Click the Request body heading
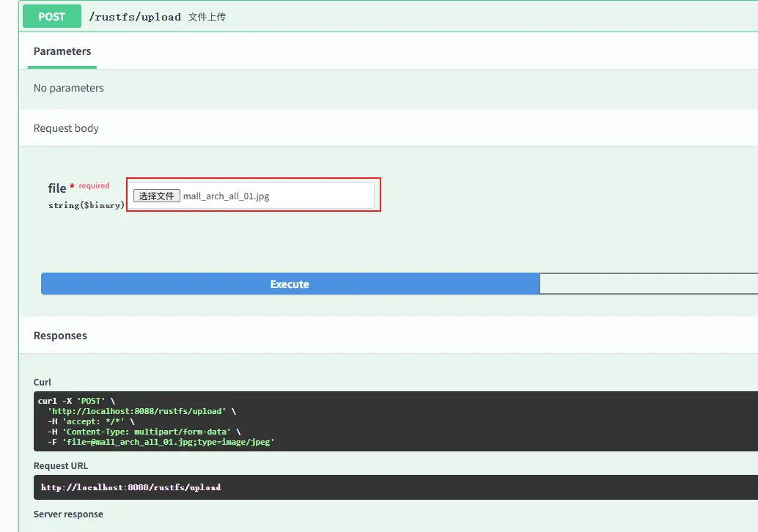This screenshot has width=758, height=532. [x=66, y=128]
